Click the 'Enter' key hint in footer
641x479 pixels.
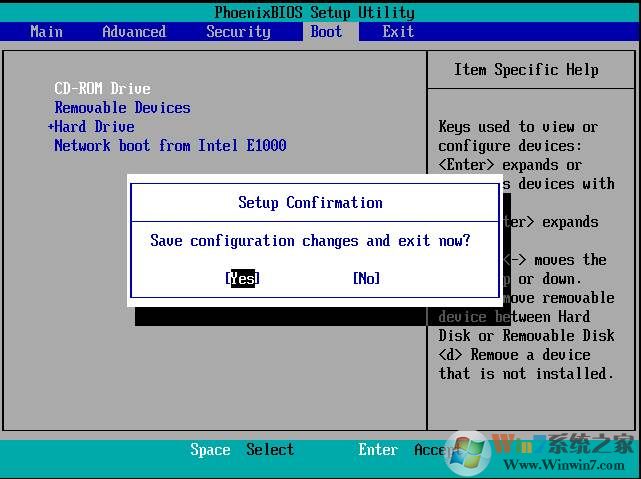(x=378, y=450)
